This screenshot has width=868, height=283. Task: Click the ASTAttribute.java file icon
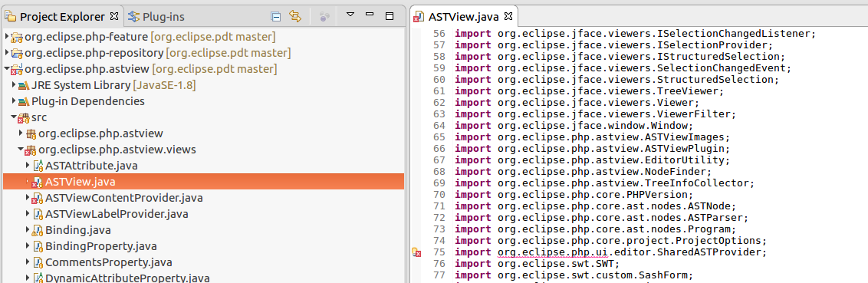pos(38,166)
